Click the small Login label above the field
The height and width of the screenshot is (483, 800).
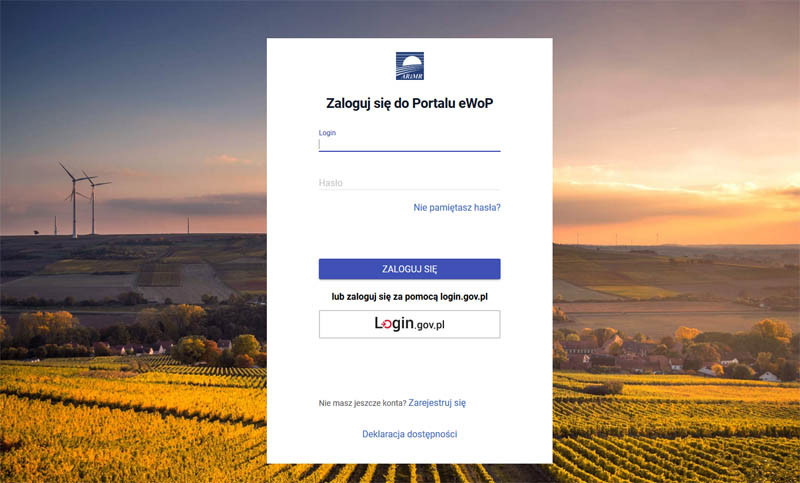tap(327, 133)
